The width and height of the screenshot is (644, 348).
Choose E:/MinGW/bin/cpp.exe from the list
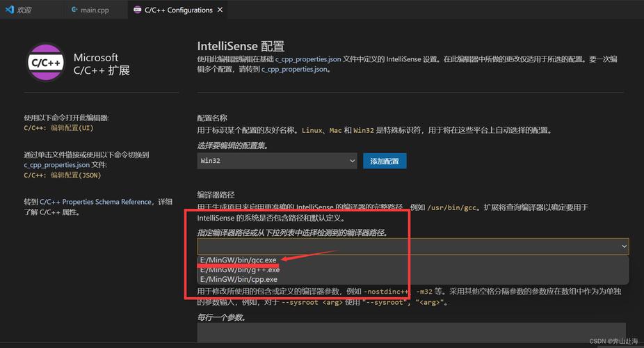[x=239, y=279]
